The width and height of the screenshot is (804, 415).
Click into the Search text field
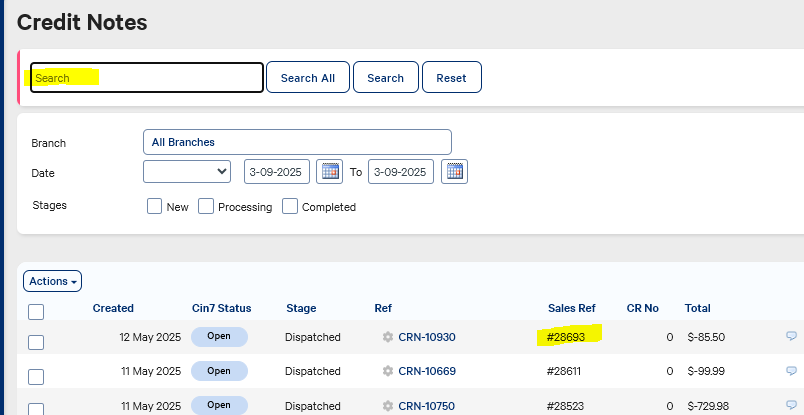(x=147, y=78)
